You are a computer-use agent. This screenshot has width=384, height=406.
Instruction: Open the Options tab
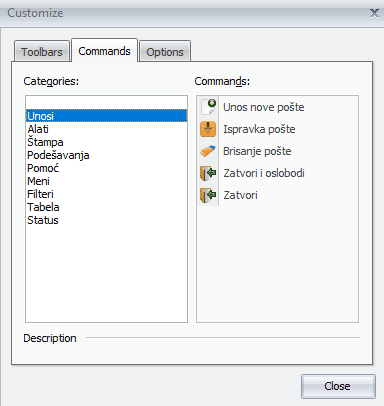pyautogui.click(x=165, y=52)
